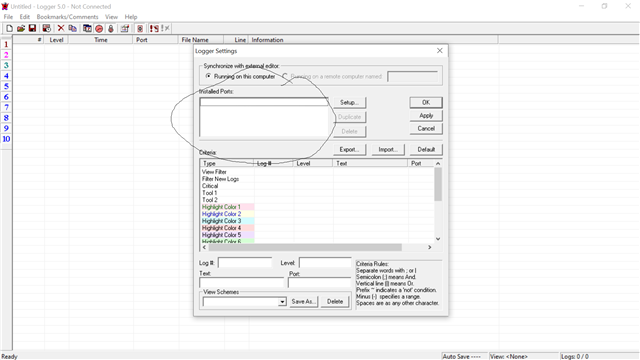Image resolution: width=640 pixels, height=360 pixels.
Task: Click the Criteria list down scroll arrow
Action: click(x=438, y=239)
